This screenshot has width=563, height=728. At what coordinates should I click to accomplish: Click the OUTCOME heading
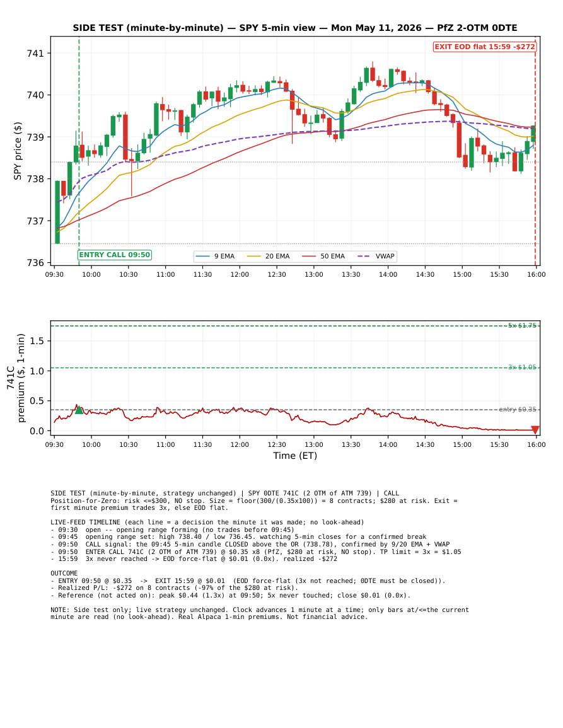pos(64,574)
